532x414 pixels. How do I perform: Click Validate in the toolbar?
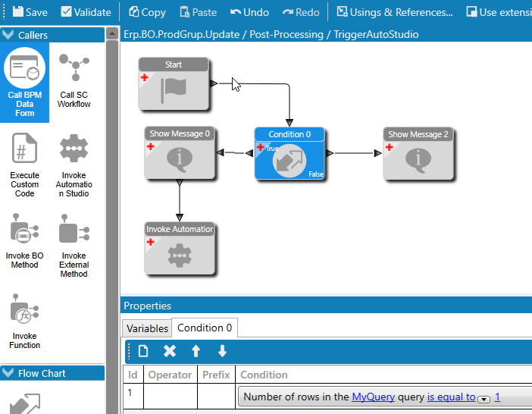[86, 12]
